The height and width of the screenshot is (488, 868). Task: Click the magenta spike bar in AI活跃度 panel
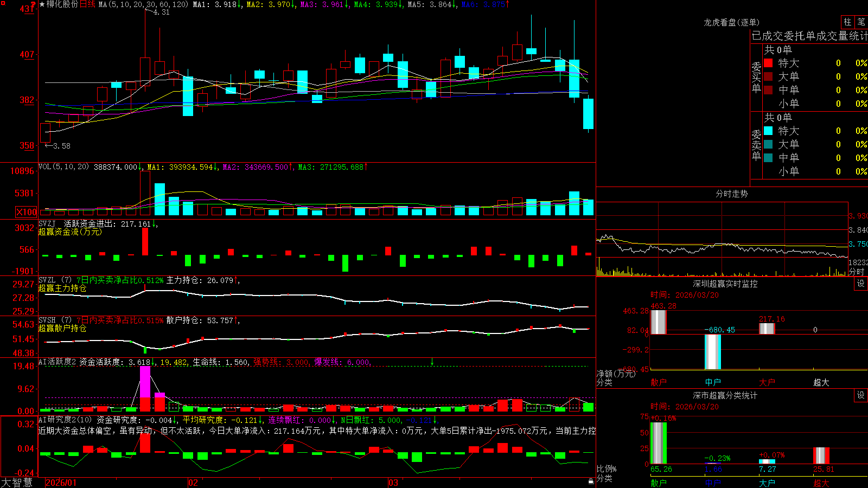coord(145,382)
